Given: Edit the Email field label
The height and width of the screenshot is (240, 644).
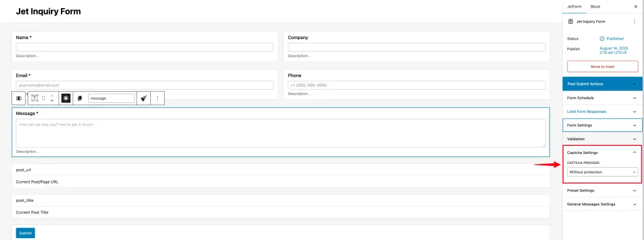Looking at the screenshot, I should [23, 75].
